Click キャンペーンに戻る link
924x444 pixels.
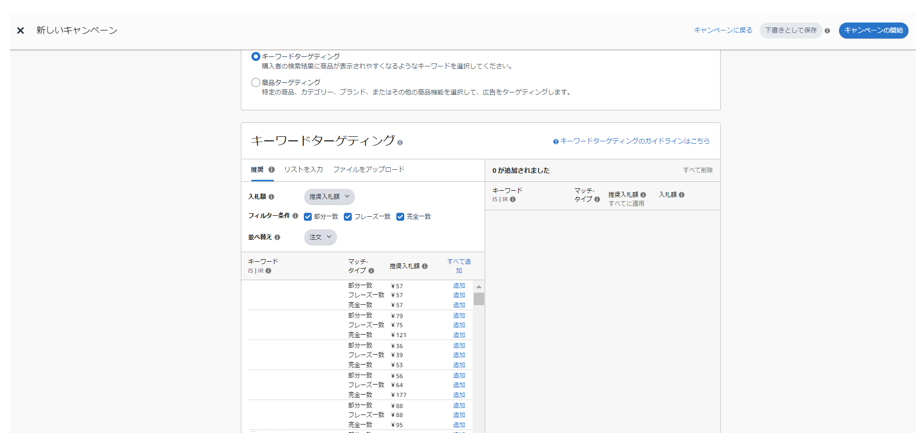[x=723, y=31]
